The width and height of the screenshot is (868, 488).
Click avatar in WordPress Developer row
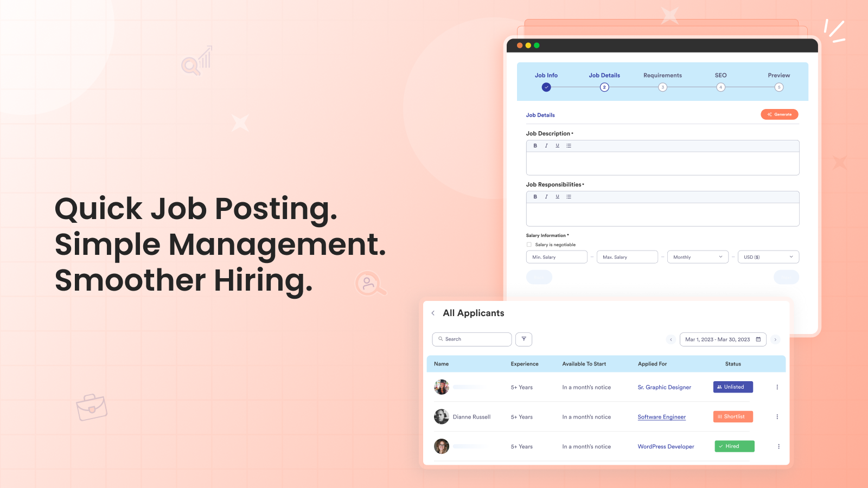(x=442, y=446)
